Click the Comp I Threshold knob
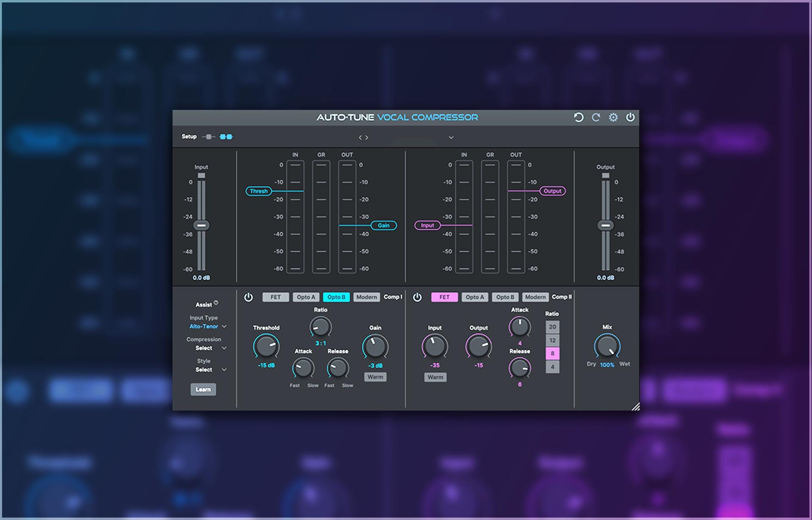812x520 pixels. pos(266,347)
